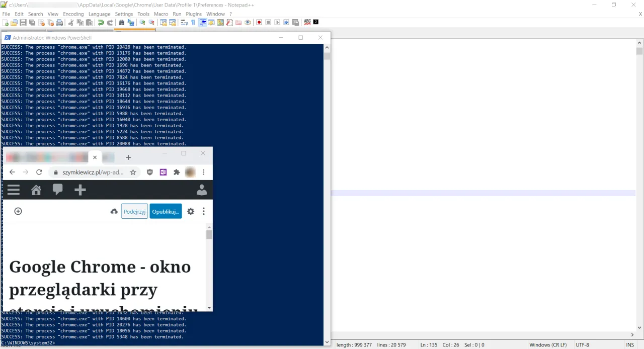
Task: Open the WordPress admin comments icon
Action: pos(57,190)
